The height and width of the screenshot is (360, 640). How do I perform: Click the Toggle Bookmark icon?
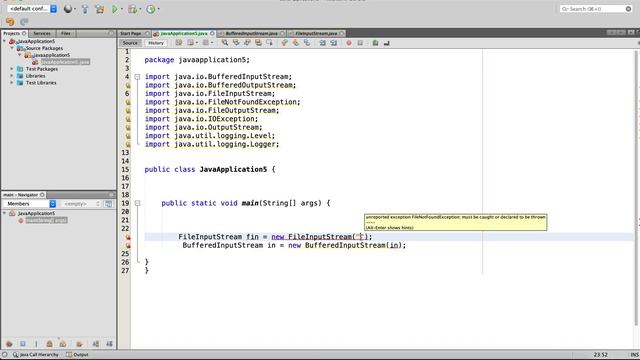pyautogui.click(x=307, y=43)
